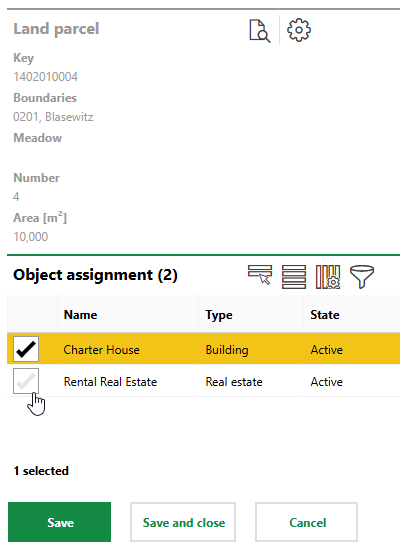Open the document search icon
The height and width of the screenshot is (554, 400).
(260, 31)
